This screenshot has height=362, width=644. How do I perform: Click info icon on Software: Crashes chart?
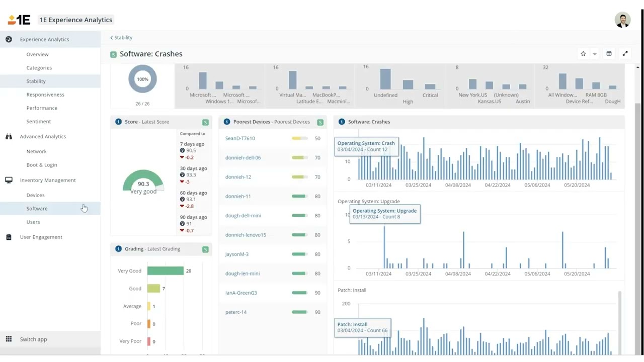coord(342,122)
